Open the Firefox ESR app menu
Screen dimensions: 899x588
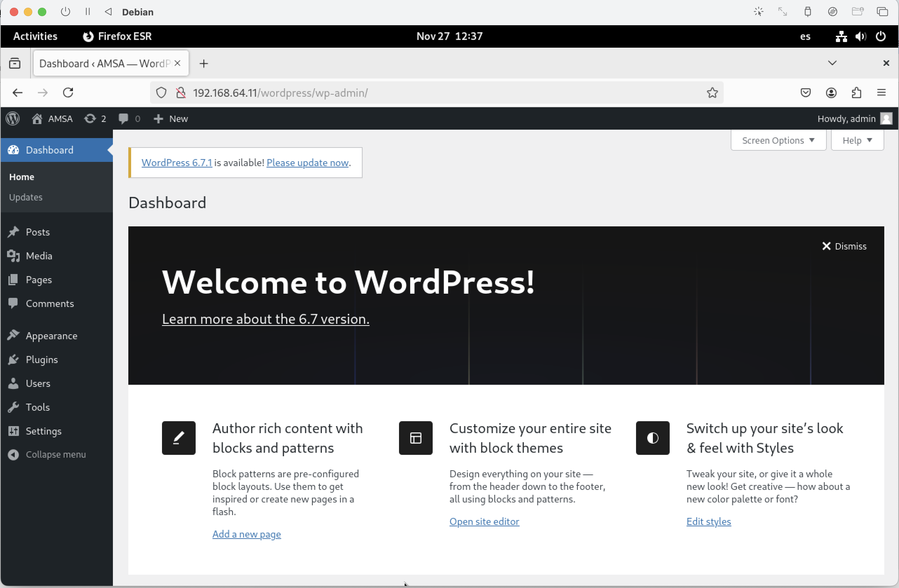[x=117, y=36]
